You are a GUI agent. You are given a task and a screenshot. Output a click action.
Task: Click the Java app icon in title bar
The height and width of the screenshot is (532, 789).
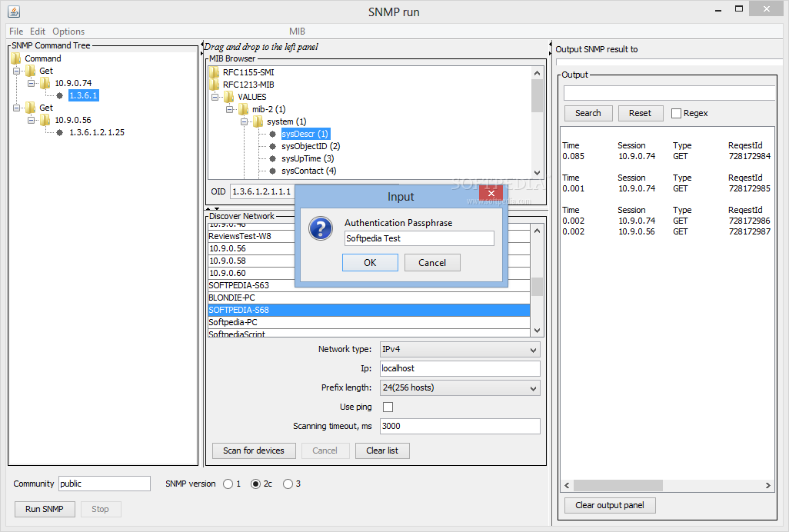click(14, 11)
